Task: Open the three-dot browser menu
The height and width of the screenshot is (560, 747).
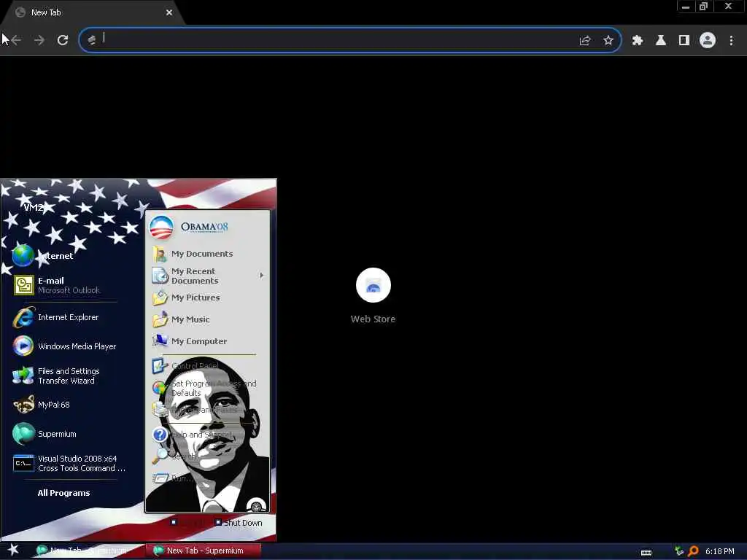Action: tap(731, 41)
